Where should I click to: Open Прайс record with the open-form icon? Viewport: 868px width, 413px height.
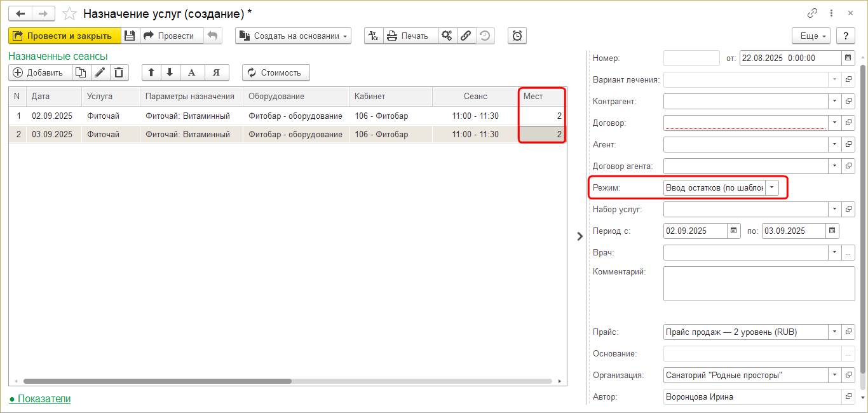click(x=848, y=332)
